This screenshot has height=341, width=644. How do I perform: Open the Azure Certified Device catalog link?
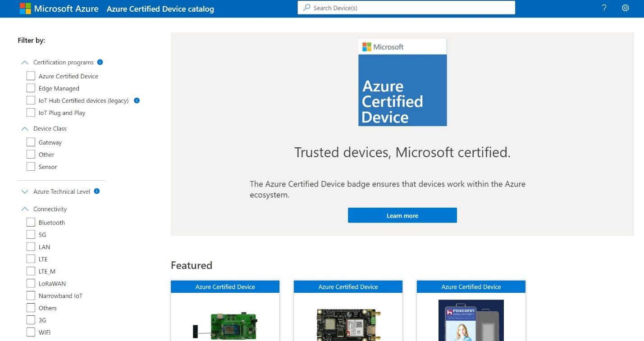160,9
